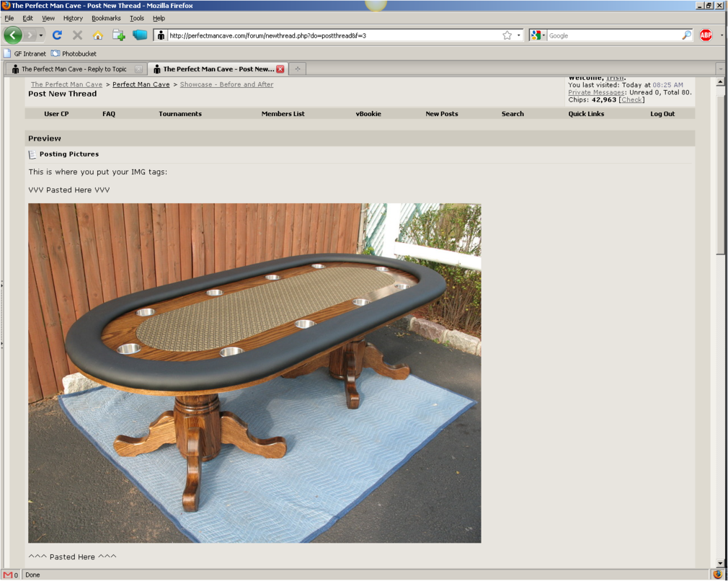Reload the page with the Refresh icon
This screenshot has height=581, width=728.
57,35
